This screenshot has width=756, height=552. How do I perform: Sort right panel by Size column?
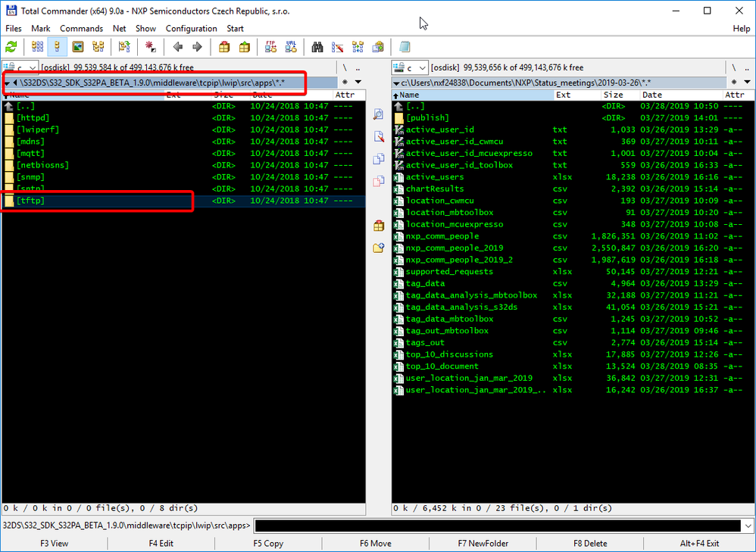click(620, 95)
